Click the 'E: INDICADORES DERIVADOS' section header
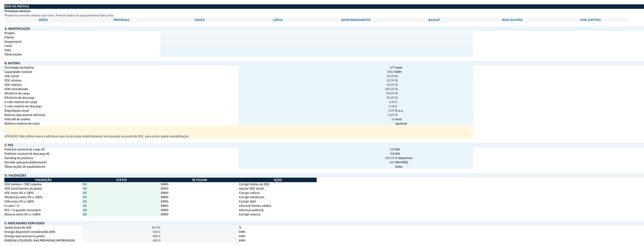The height and width of the screenshot is (246, 644). click(24, 223)
